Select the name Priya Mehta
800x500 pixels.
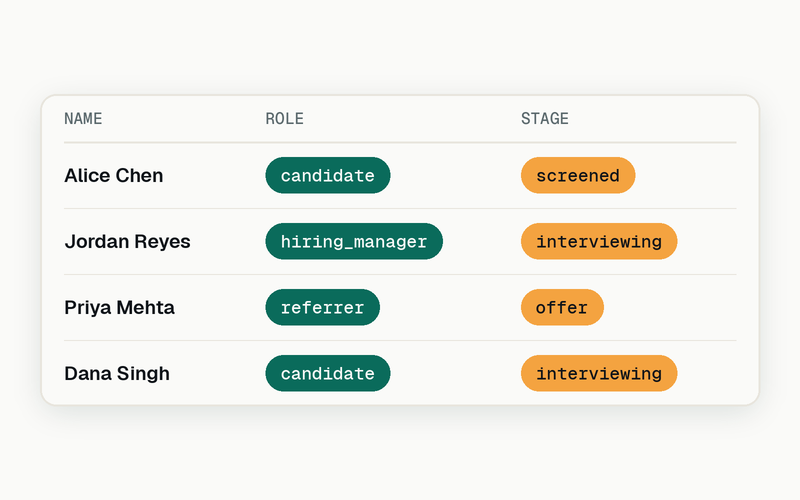point(119,308)
